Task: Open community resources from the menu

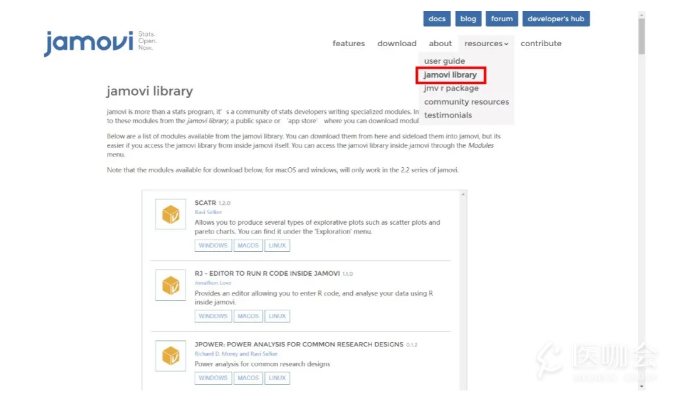Action: 466,102
